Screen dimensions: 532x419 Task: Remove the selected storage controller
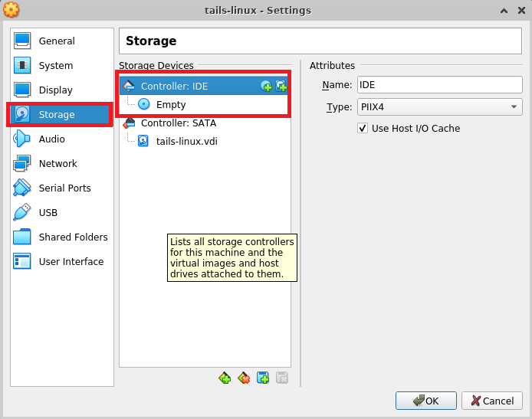(x=244, y=378)
